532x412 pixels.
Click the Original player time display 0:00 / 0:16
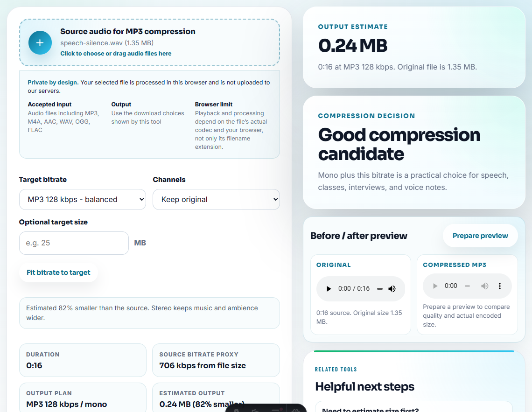[x=354, y=288]
